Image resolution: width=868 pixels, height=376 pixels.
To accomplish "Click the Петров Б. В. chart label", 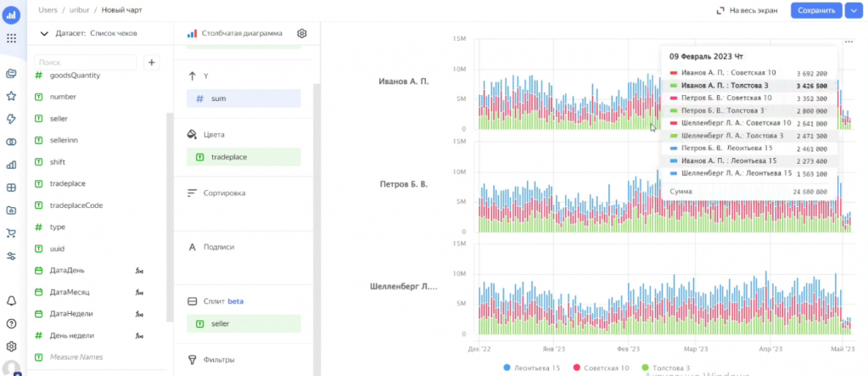I will point(404,182).
